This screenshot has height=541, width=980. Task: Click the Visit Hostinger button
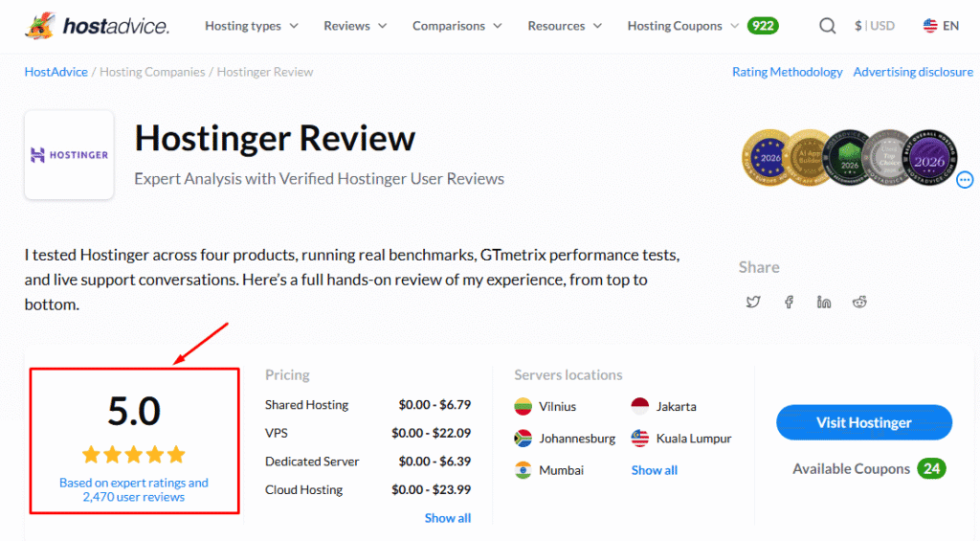[x=864, y=422]
